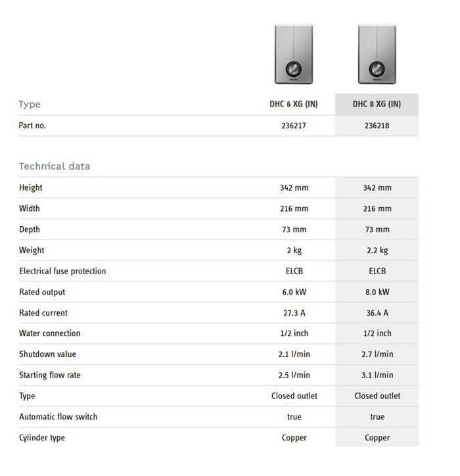The height and width of the screenshot is (476, 460).
Task: Click the 3.1 l/min starting flow rate
Action: point(377,375)
